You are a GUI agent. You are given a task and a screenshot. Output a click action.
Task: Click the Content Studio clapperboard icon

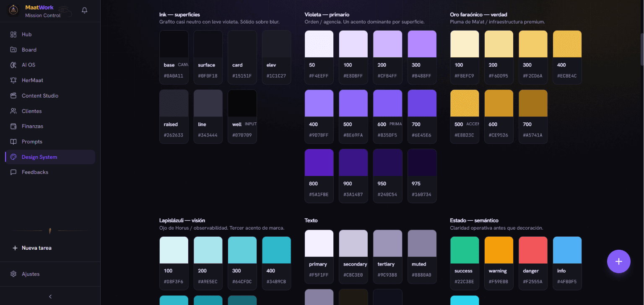pyautogui.click(x=13, y=96)
